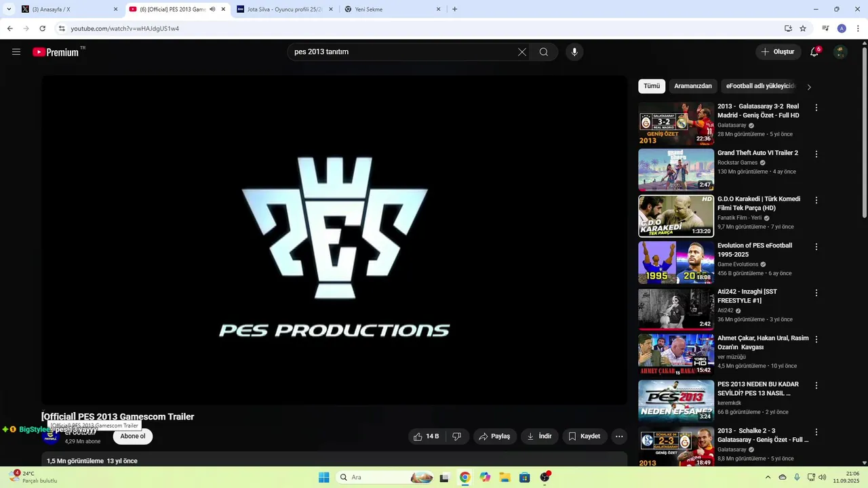Dislike the video with thumbs down
Viewport: 868px width, 488px height.
457,436
